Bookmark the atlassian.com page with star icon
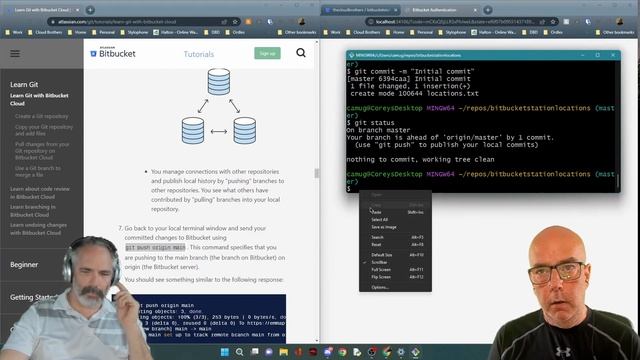This screenshot has height=360, width=640. 235,22
